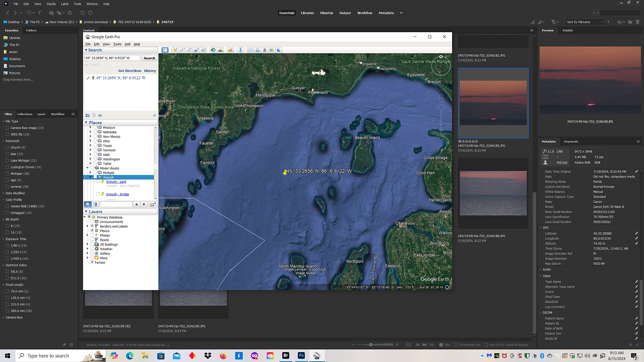The width and height of the screenshot is (644, 362).
Task: Collapse the Search panel in Google Earth
Action: tap(86, 50)
